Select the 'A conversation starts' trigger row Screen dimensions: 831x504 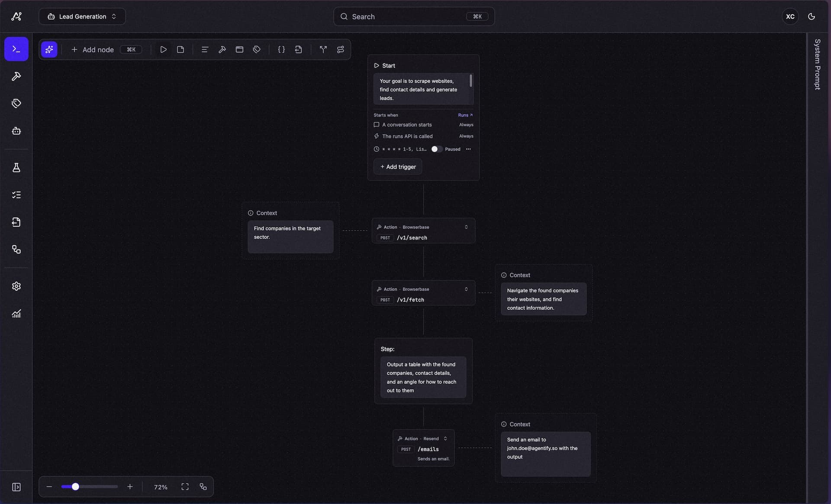tap(423, 125)
